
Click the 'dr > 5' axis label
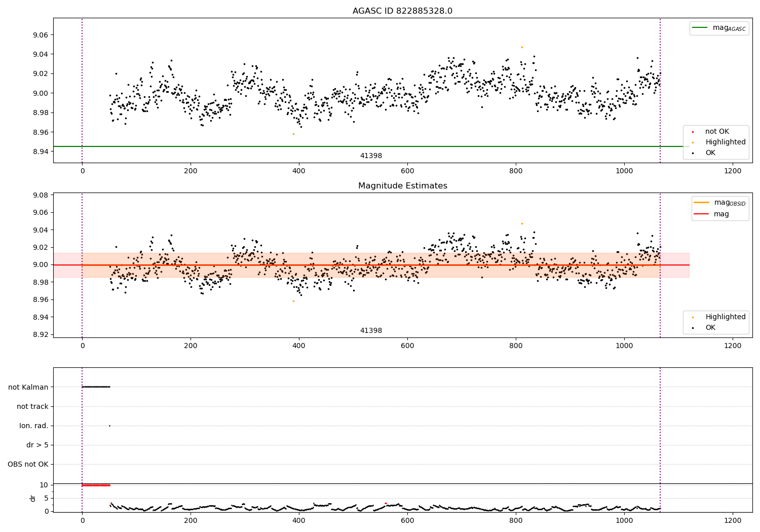pos(37,445)
